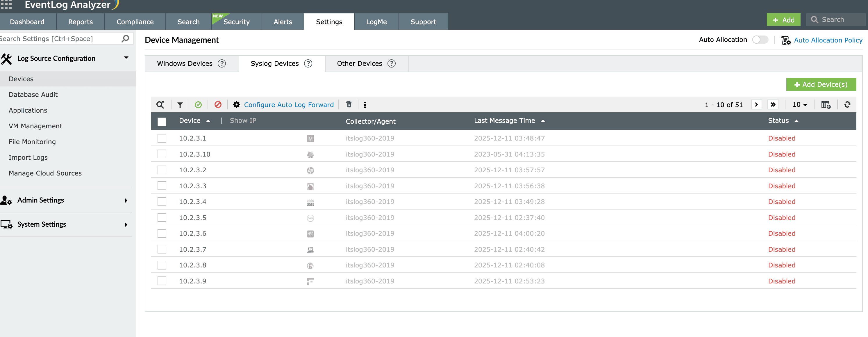Click Disabled status for 10.2.3.9
This screenshot has width=868, height=337.
point(781,281)
